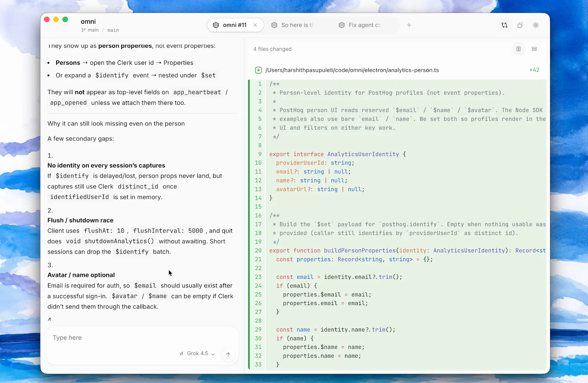Click the +42 additions count

(x=534, y=70)
